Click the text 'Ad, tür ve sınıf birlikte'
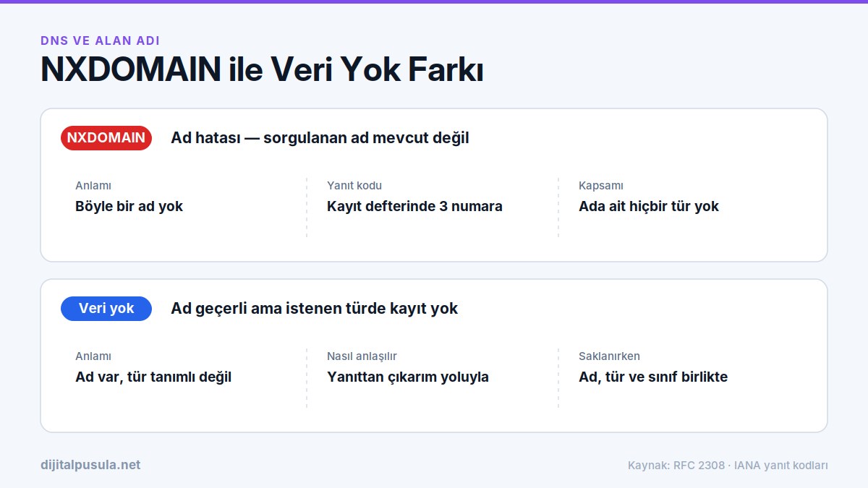 pyautogui.click(x=653, y=377)
